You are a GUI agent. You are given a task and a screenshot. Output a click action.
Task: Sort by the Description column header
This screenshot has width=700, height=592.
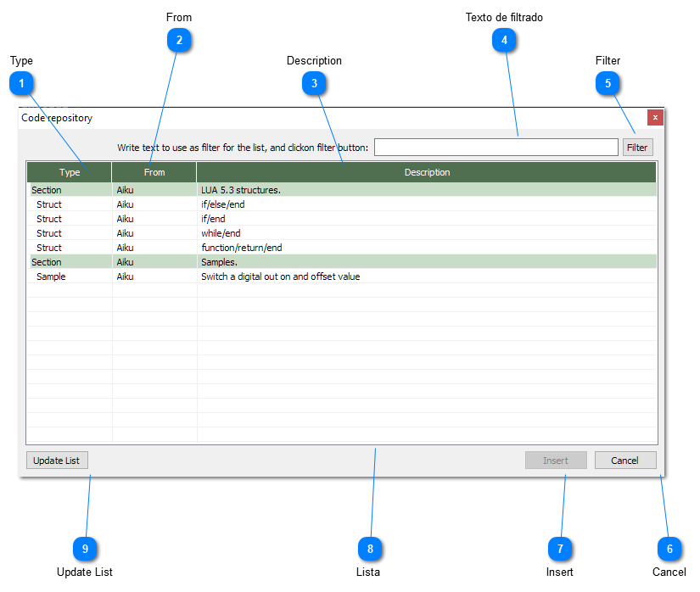click(x=427, y=172)
